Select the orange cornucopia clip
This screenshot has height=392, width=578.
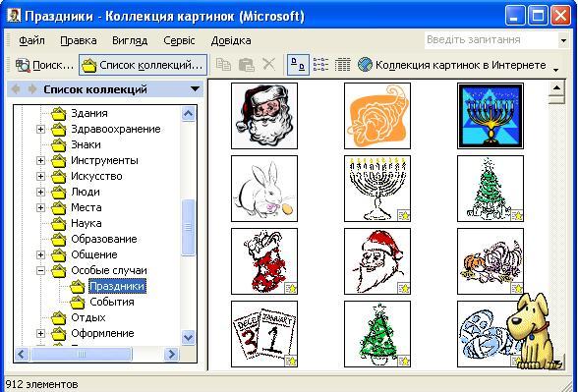click(x=377, y=116)
